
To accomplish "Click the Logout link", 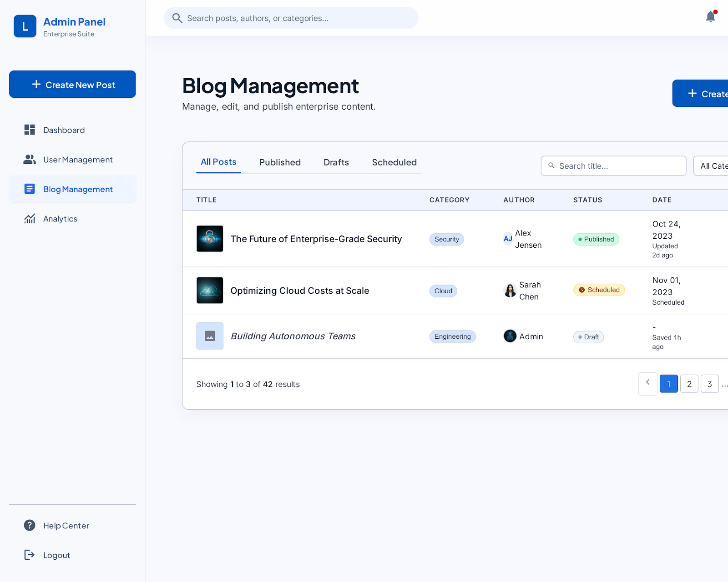I will coord(73,555).
